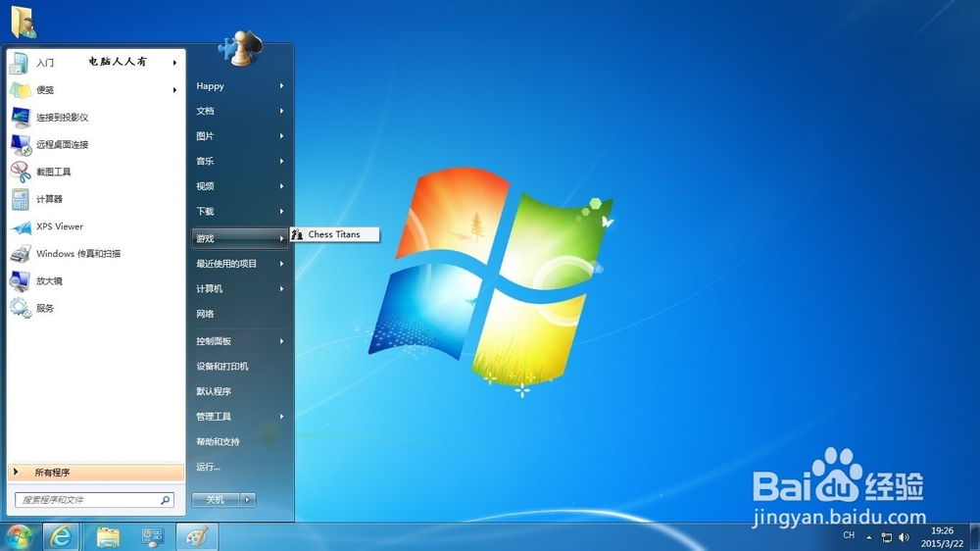Open the 运行... dialog

pos(240,466)
